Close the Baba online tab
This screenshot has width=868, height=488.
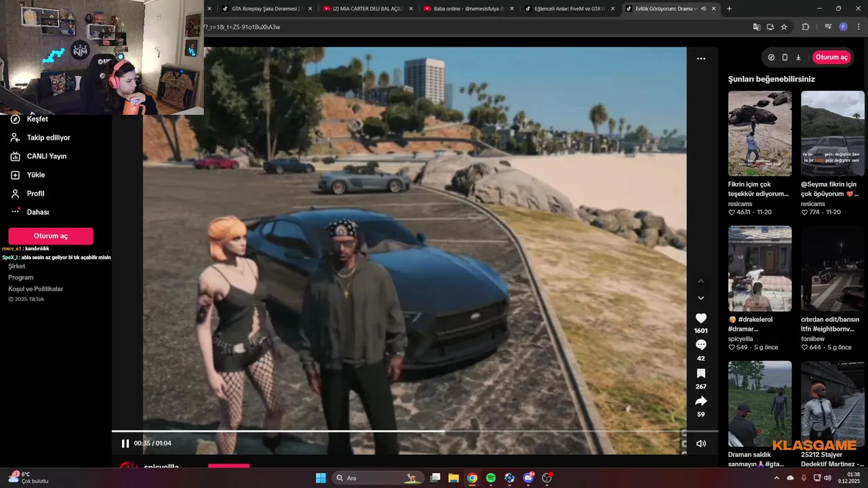[513, 9]
